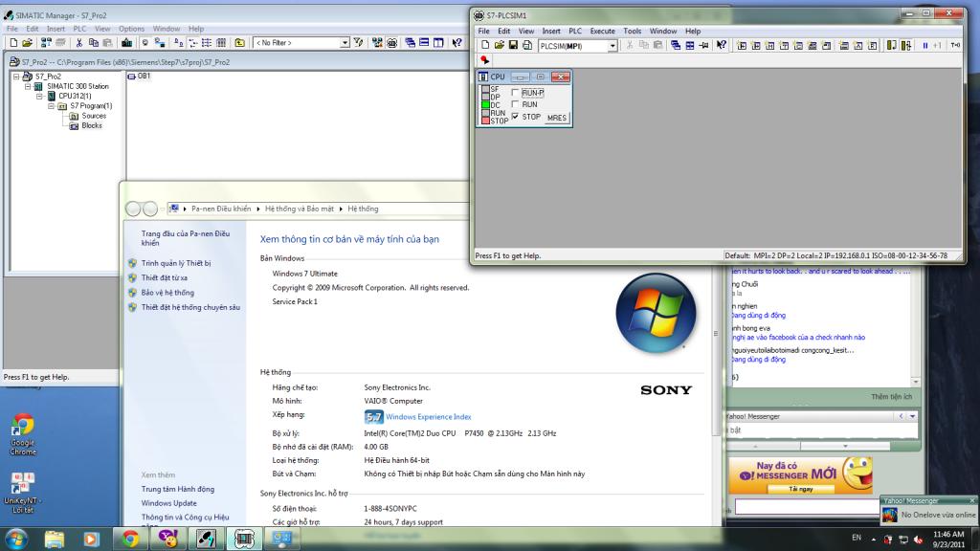
Task: Click Help pointer icon in SIMATIC Manager toolbar
Action: coord(457,42)
